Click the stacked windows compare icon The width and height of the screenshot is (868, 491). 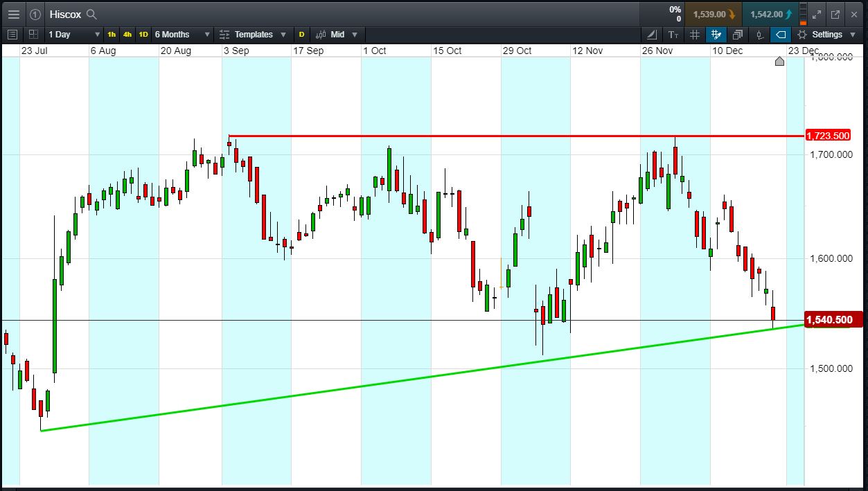coord(738,34)
